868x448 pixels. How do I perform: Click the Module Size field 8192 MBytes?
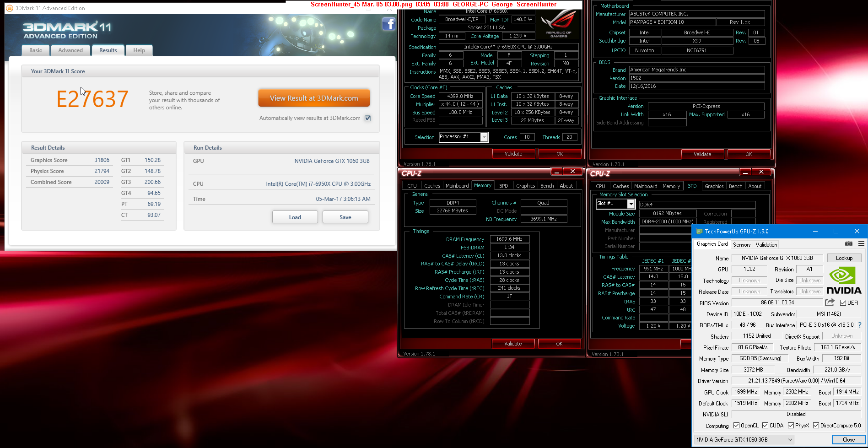pos(668,213)
